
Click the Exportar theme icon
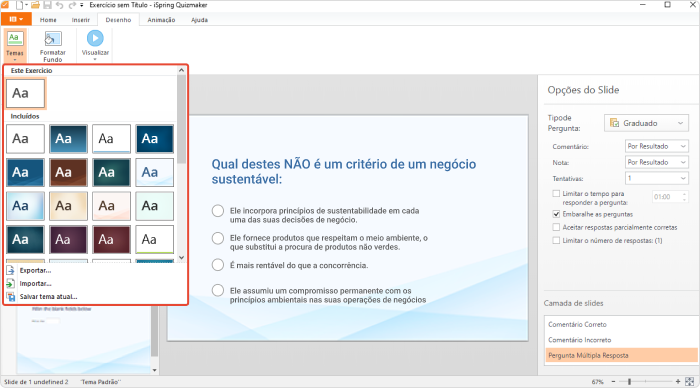(11, 270)
